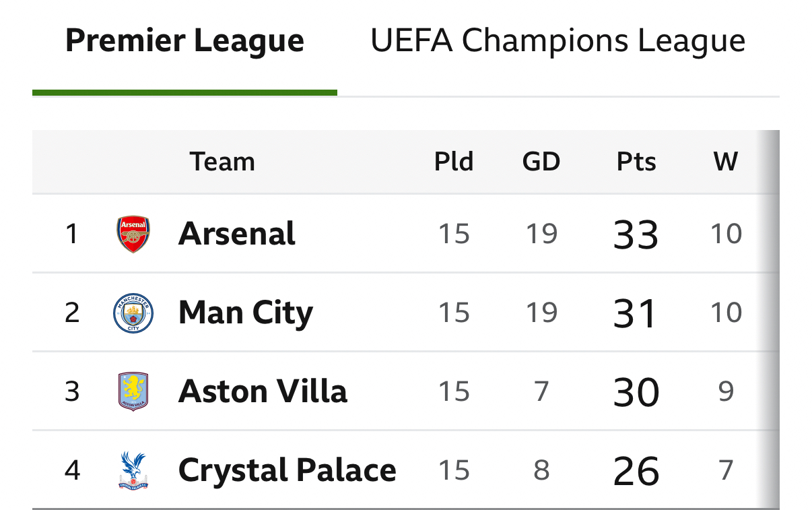This screenshot has height=510, width=812.
Task: Click Crystal Palace's 26 points value
Action: pyautogui.click(x=636, y=471)
